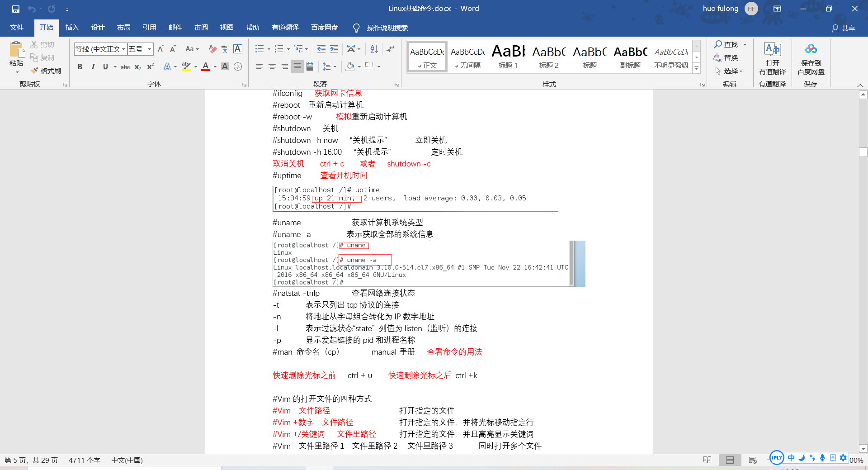This screenshot has height=470, width=868.
Task: Clear all formatting with the eraser icon
Action: click(212, 49)
